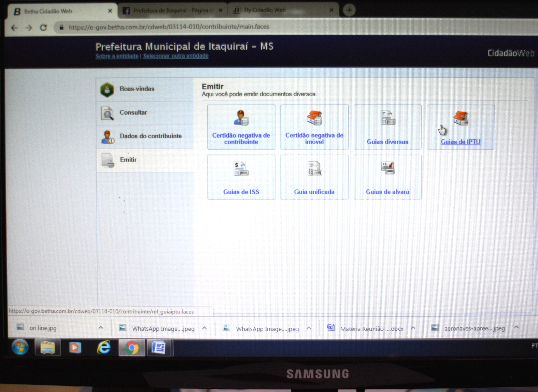Expand options for on line.jpg download
Image resolution: width=538 pixels, height=392 pixels.
tap(101, 327)
